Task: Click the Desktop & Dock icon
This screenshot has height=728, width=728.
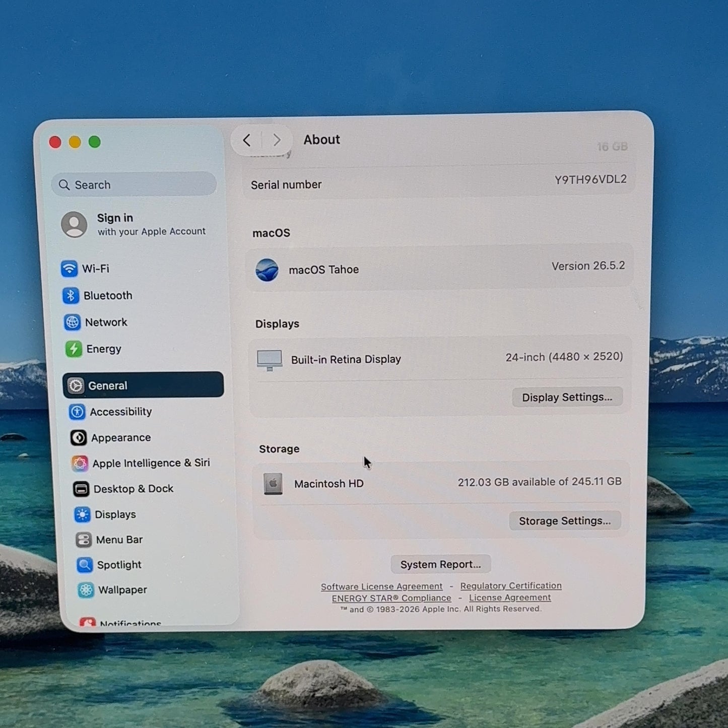Action: click(81, 489)
